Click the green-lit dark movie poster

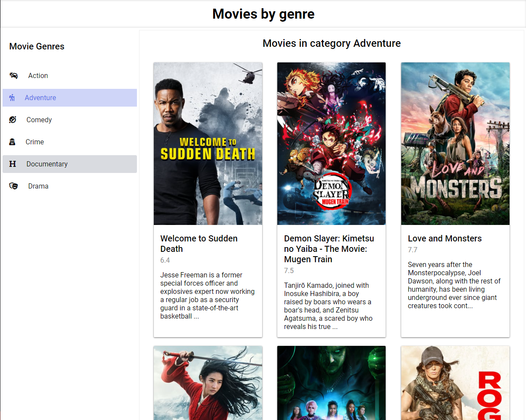click(x=331, y=383)
